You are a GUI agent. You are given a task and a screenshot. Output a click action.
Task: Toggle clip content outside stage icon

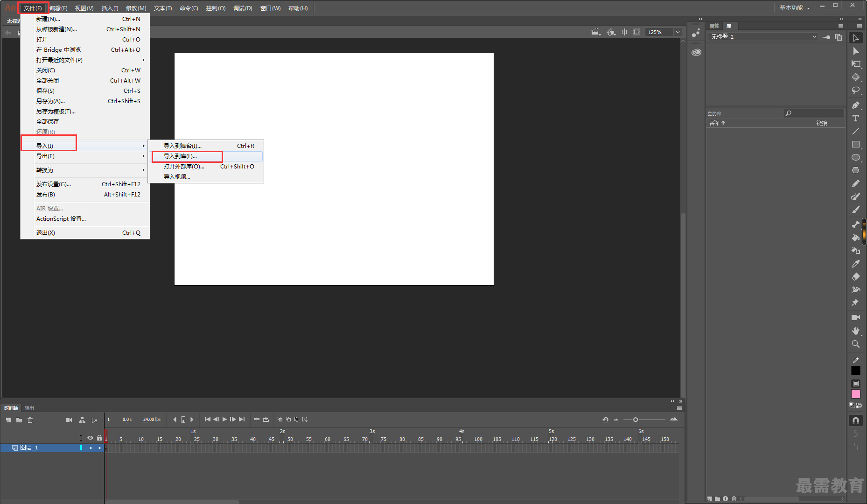coord(636,32)
